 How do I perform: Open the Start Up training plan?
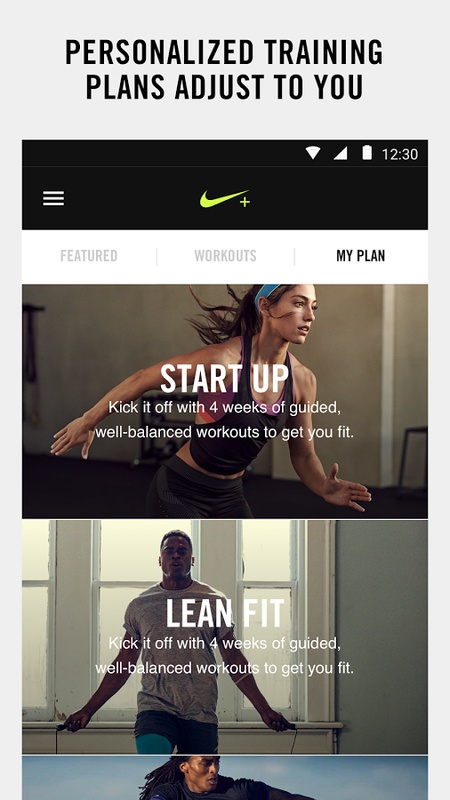point(224,402)
